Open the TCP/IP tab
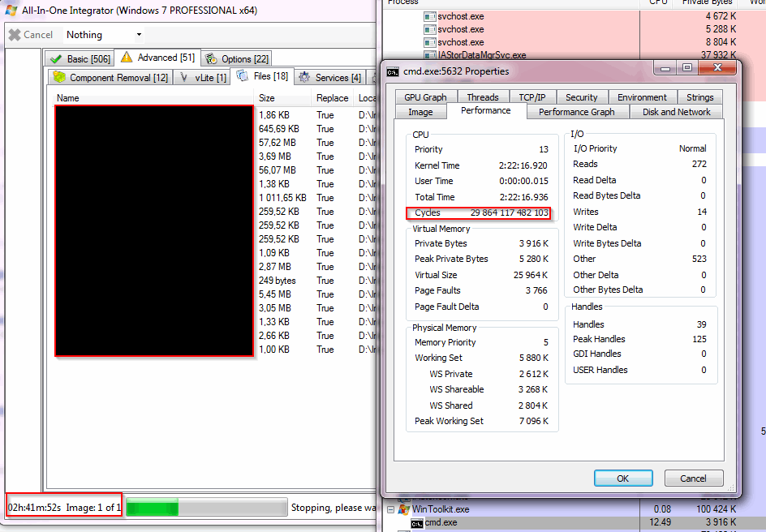This screenshot has height=532, width=766. point(532,97)
